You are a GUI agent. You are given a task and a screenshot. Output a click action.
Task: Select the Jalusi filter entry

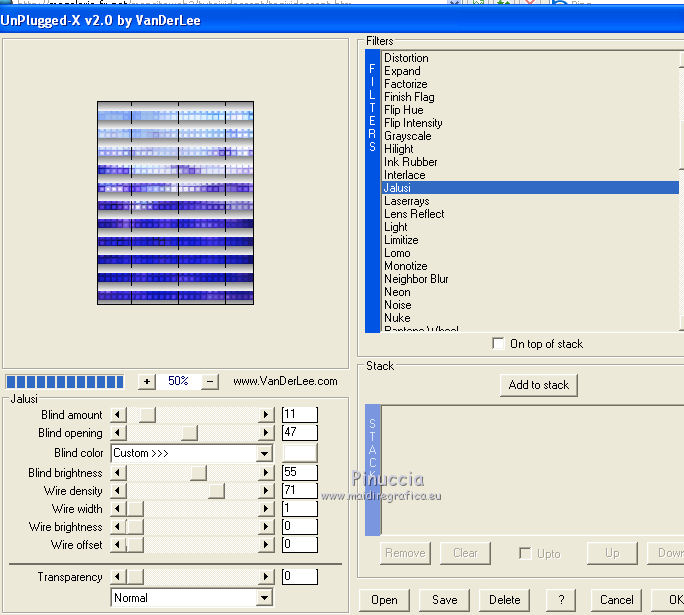[x=530, y=188]
